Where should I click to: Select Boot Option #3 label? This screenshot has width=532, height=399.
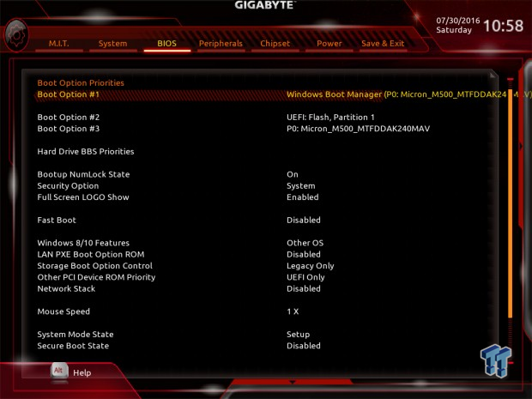pyautogui.click(x=68, y=129)
